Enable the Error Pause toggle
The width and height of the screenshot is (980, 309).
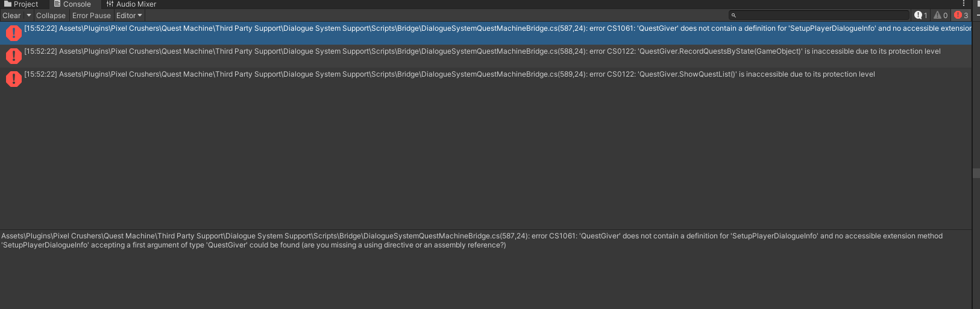pos(92,16)
